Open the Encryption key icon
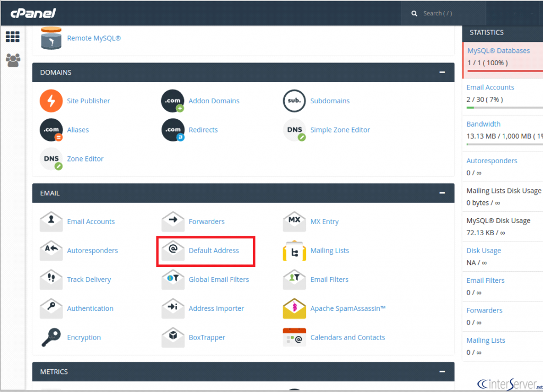Screen dimensions: 543x392 click(51, 337)
